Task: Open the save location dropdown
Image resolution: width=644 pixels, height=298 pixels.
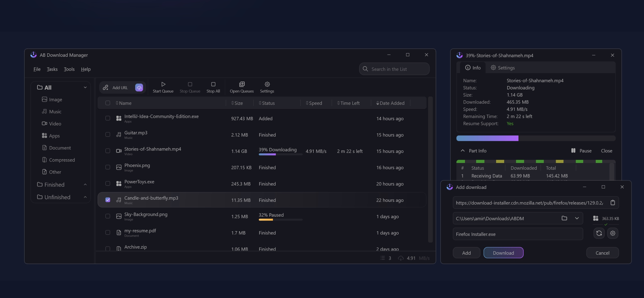Action: (577, 218)
